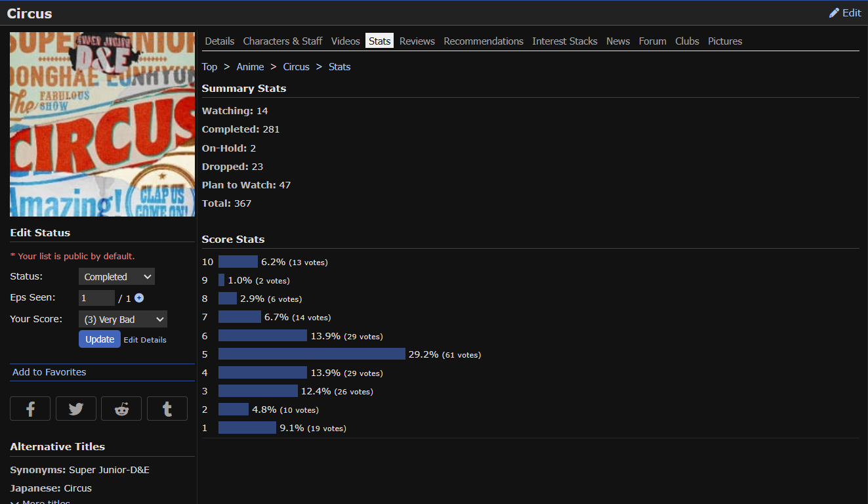868x504 pixels.
Task: Click the Score Stats heading
Action: pyautogui.click(x=233, y=240)
